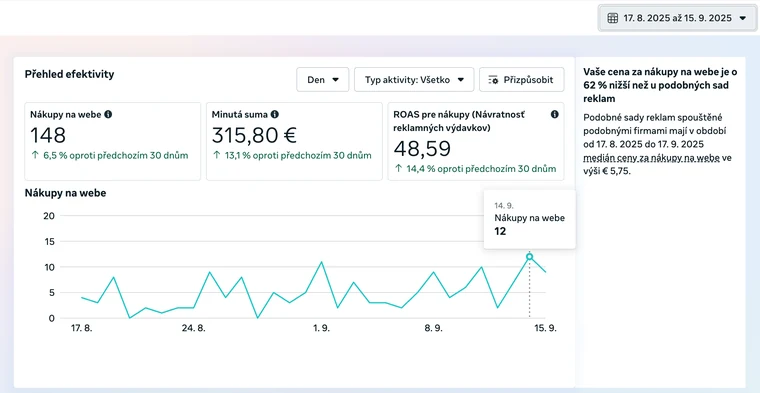Image resolution: width=760 pixels, height=393 pixels.
Task: Click the medián ceny za nákupy na webe link
Action: tap(651, 158)
